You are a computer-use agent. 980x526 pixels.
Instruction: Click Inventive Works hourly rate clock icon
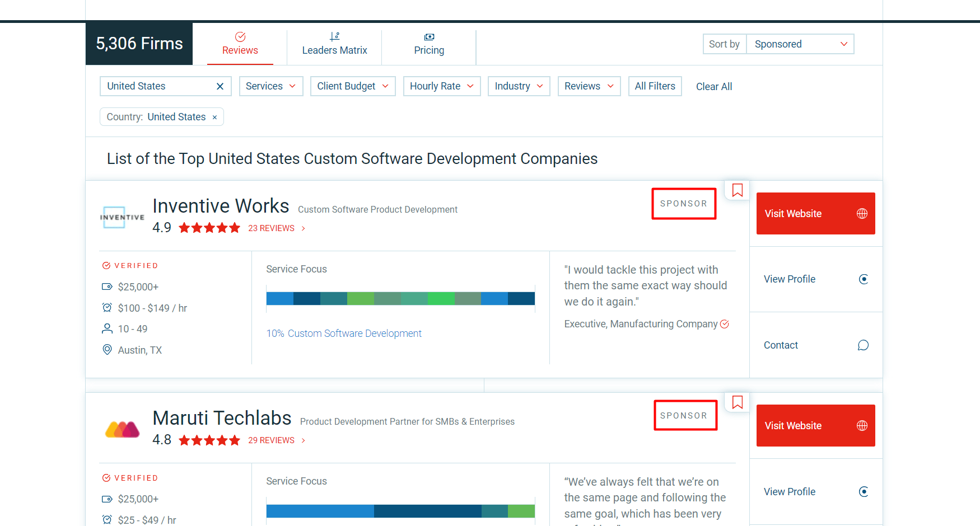107,308
